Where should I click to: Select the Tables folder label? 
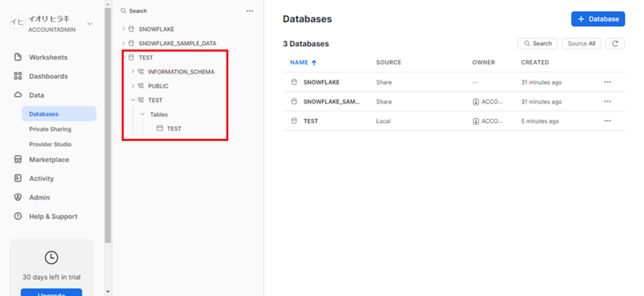(159, 114)
